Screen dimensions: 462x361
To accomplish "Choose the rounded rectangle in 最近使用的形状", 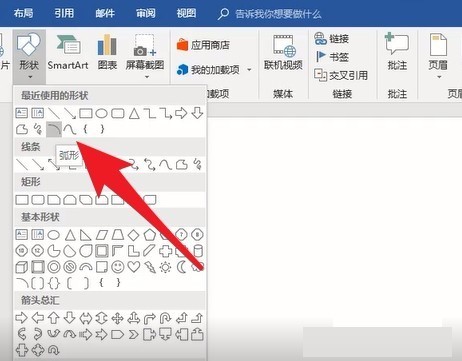I will coord(118,113).
